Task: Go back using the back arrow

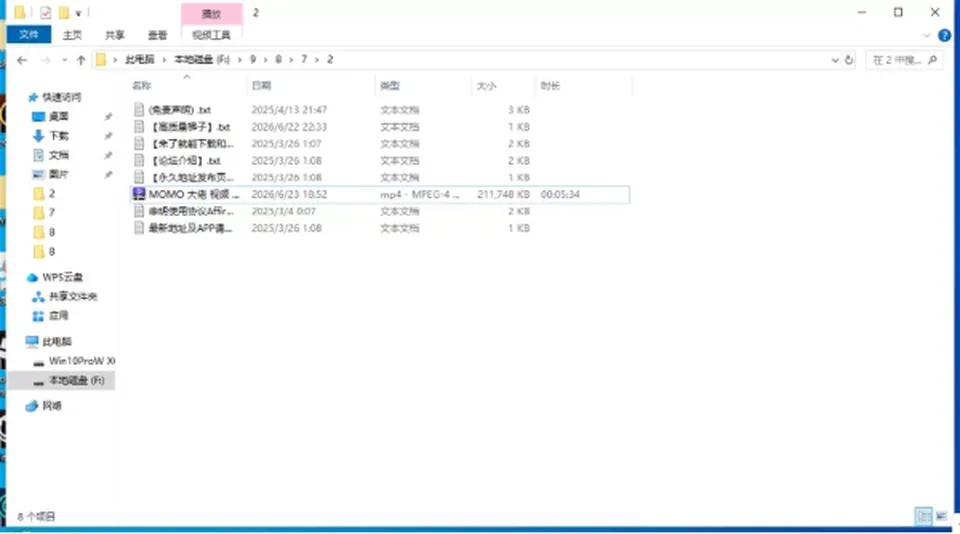Action: pyautogui.click(x=22, y=60)
